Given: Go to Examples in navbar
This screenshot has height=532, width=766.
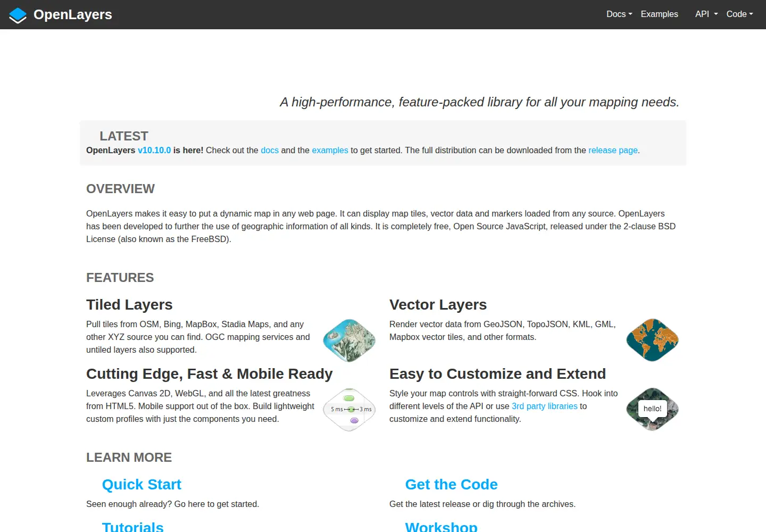Looking at the screenshot, I should tap(660, 14).
